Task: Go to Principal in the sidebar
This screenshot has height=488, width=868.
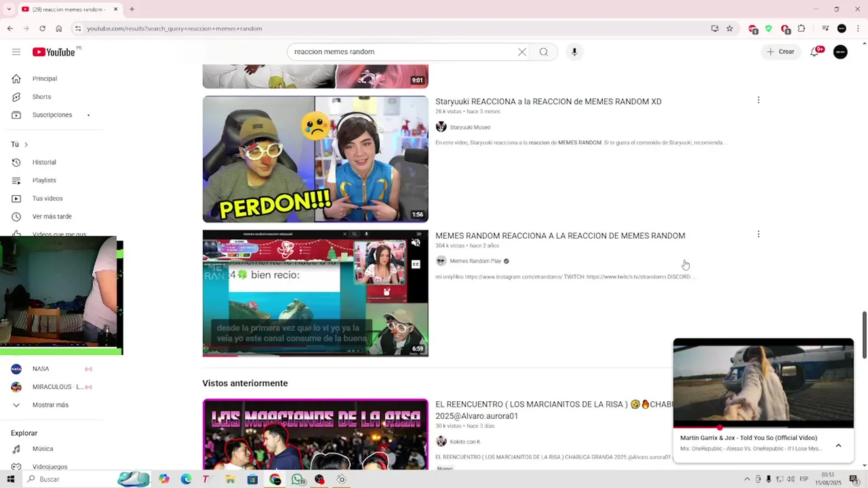Action: click(x=44, y=79)
